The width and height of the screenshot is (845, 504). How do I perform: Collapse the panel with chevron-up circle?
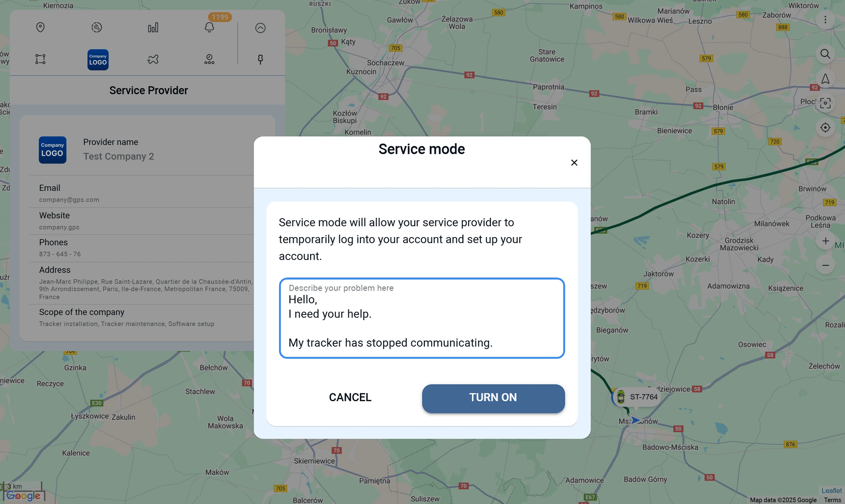tap(260, 28)
